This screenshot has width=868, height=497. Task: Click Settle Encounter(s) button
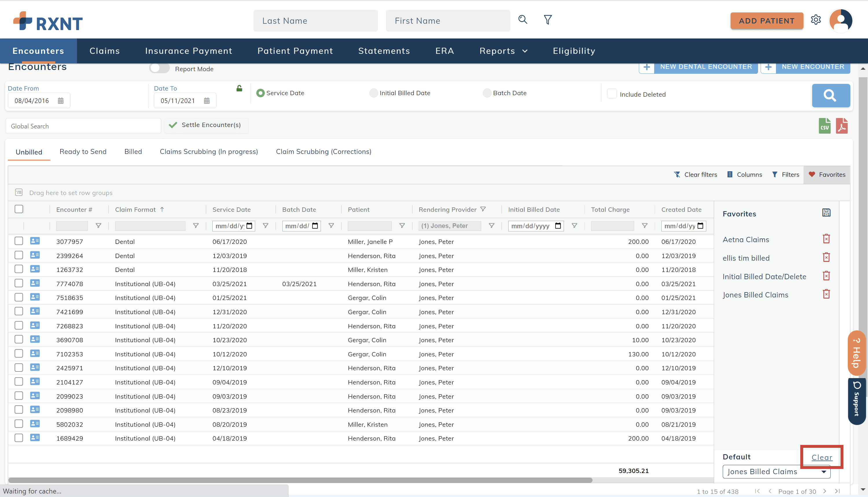coord(207,125)
